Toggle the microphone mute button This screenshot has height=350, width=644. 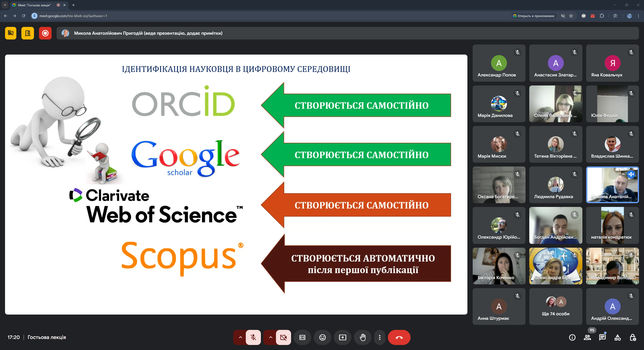[x=253, y=337]
